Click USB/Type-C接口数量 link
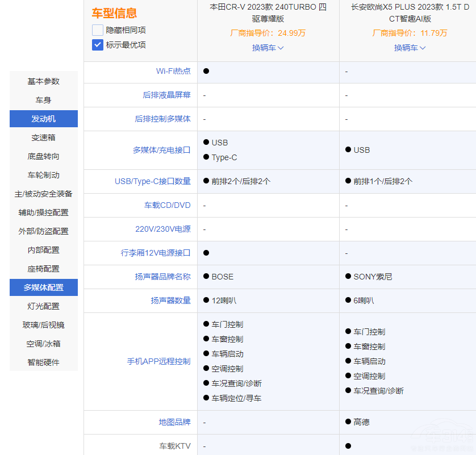476x455 pixels. 153,181
